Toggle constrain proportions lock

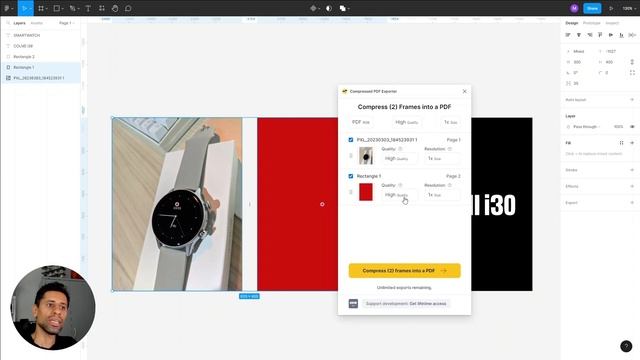tap(632, 62)
